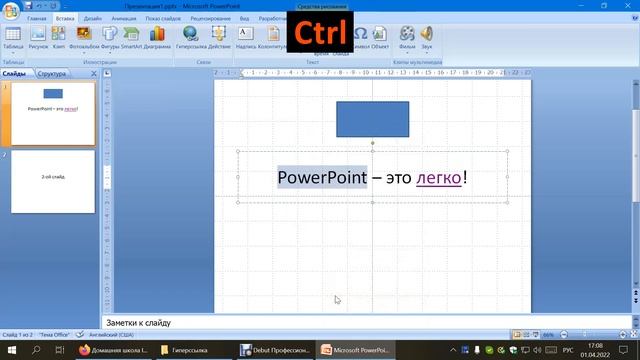Open the Office button menu

click(10, 10)
